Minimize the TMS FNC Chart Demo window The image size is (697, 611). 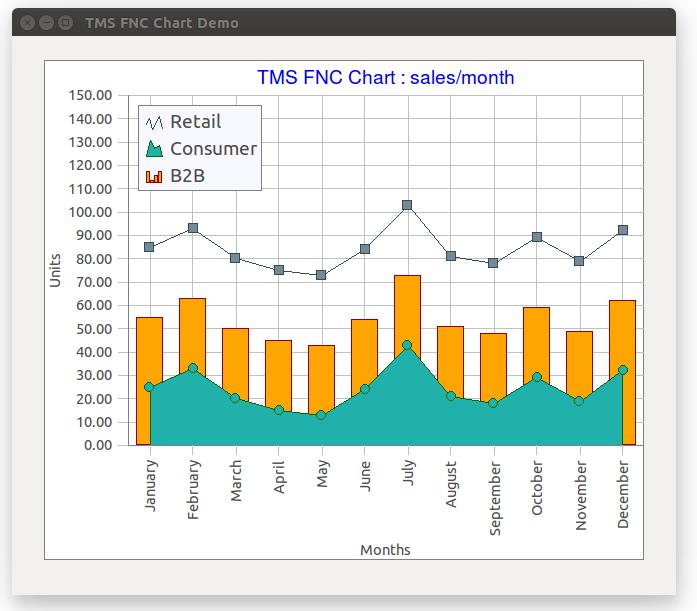46,22
